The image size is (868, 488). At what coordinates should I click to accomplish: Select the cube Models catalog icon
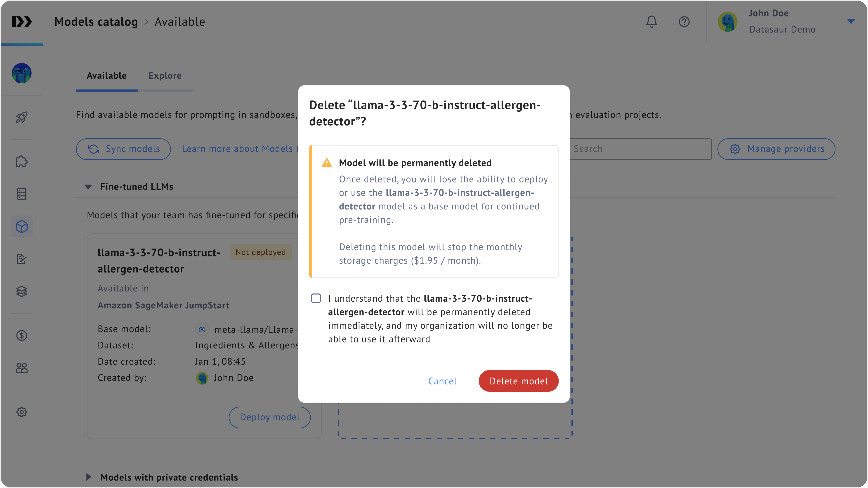point(21,226)
